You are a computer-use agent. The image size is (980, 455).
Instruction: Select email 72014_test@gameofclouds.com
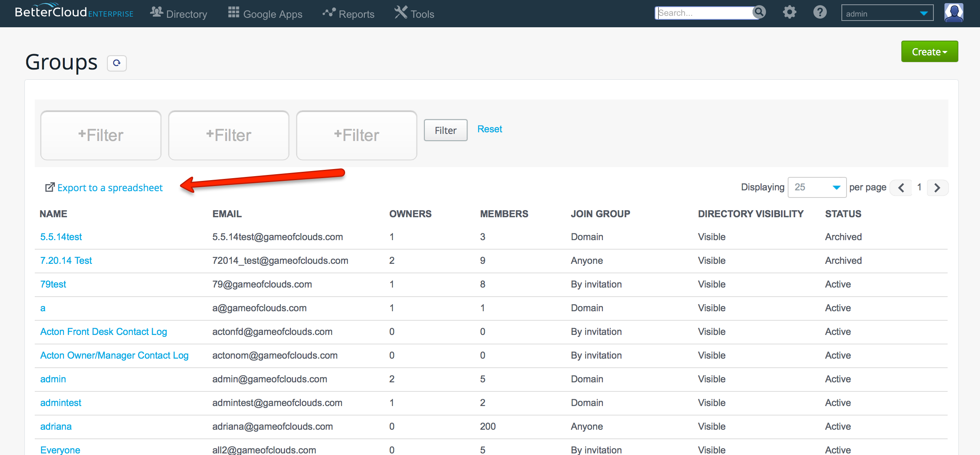click(280, 260)
